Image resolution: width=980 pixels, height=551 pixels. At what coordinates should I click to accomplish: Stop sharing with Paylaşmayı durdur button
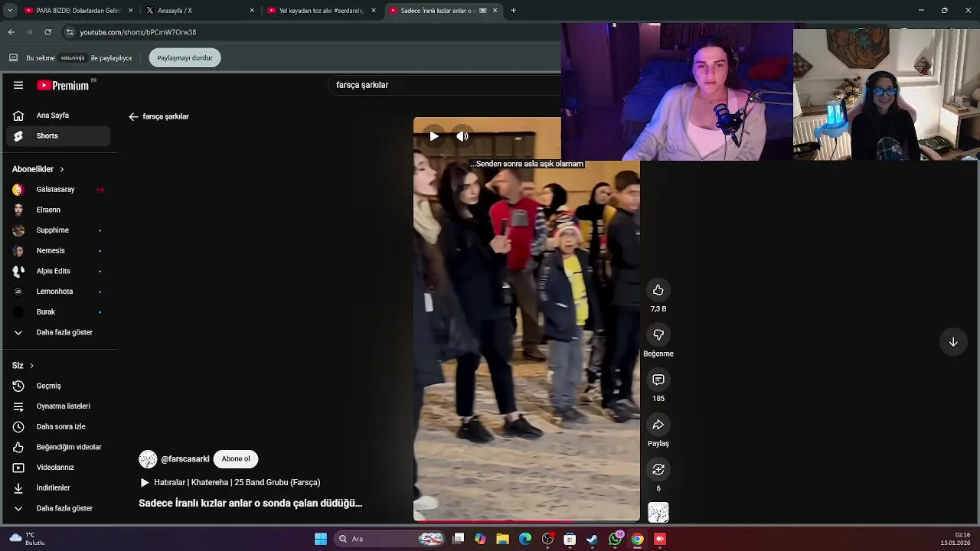tap(185, 58)
